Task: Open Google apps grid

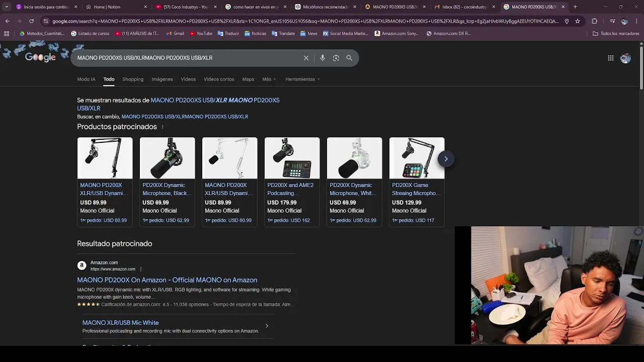Action: tap(611, 58)
